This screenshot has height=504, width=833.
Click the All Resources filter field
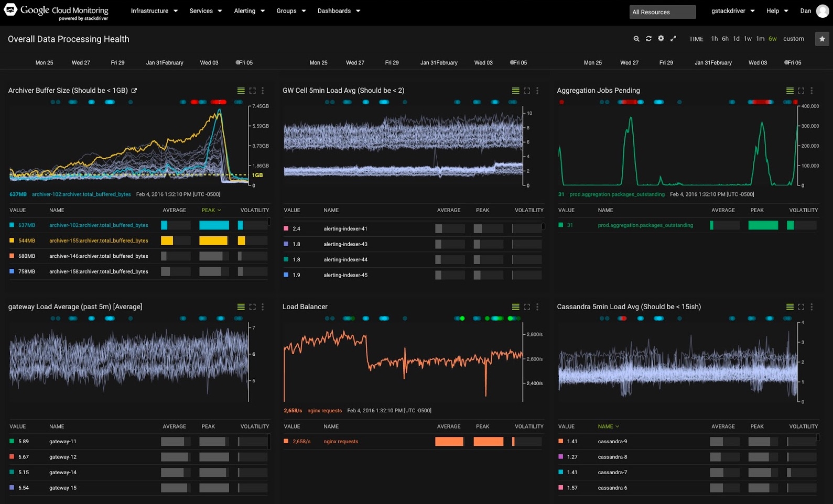pyautogui.click(x=662, y=12)
